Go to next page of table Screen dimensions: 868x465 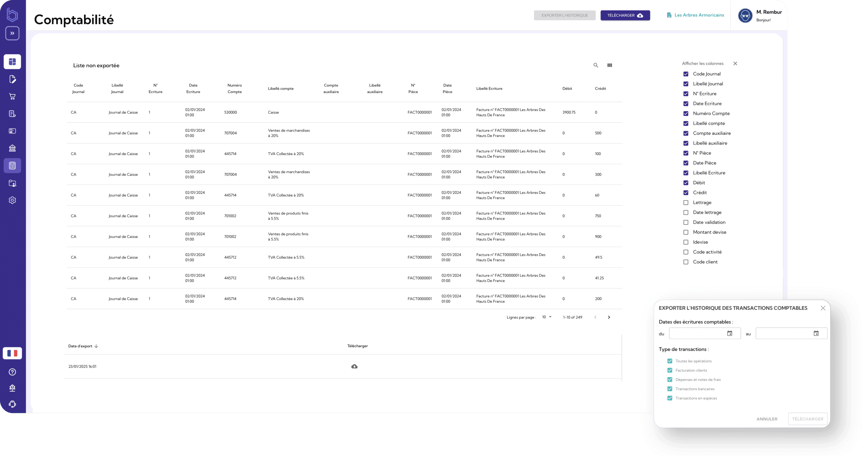click(609, 317)
